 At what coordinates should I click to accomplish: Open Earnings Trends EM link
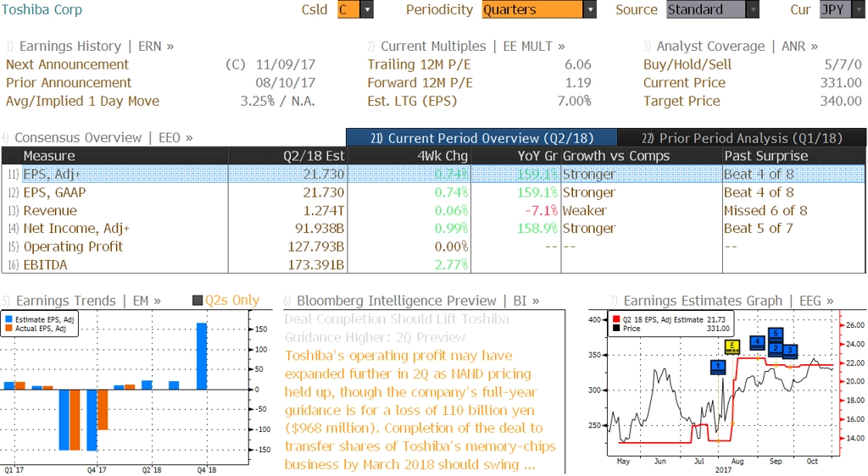(82, 301)
